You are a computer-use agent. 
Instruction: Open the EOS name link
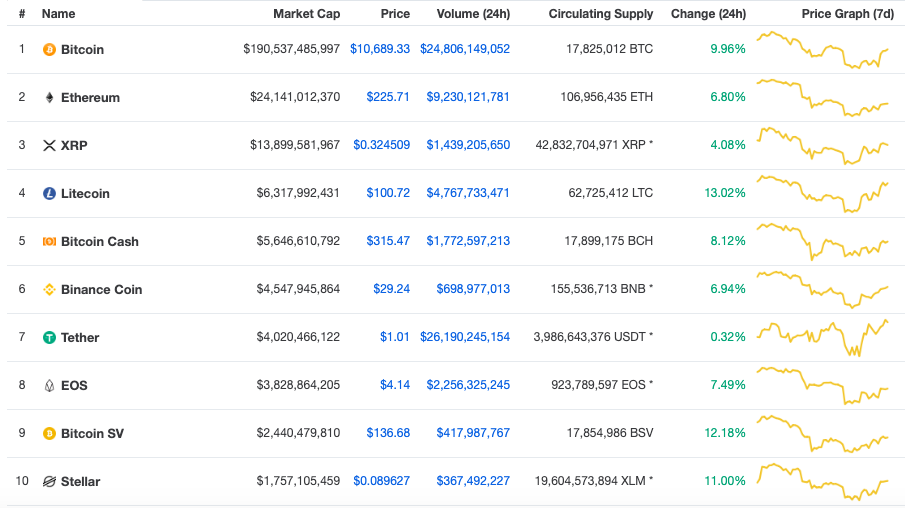[74, 385]
